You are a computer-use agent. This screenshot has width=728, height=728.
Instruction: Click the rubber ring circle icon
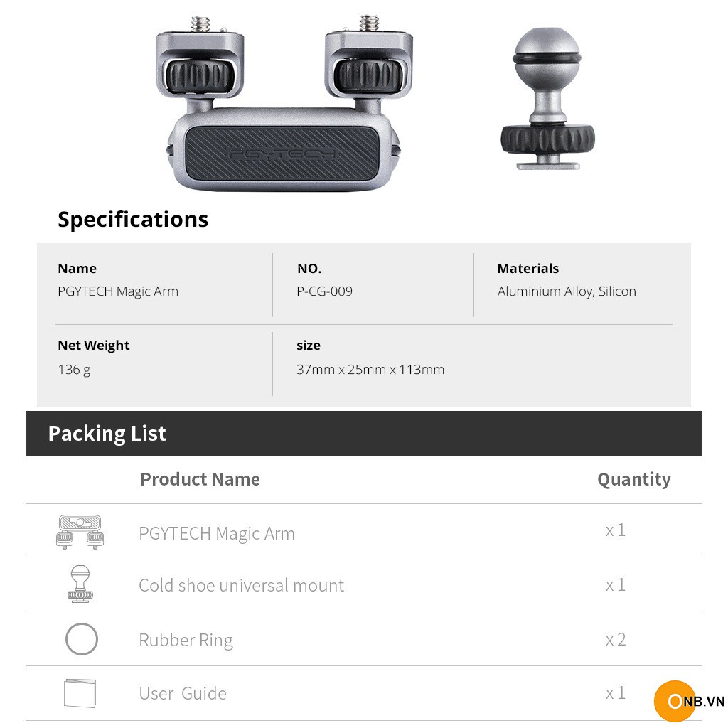pos(81,639)
